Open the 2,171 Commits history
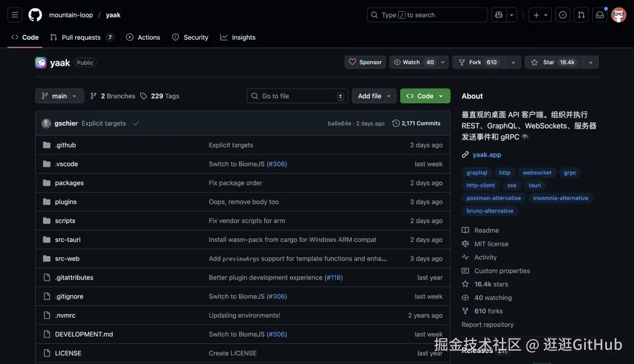The width and height of the screenshot is (634, 364). tap(416, 123)
